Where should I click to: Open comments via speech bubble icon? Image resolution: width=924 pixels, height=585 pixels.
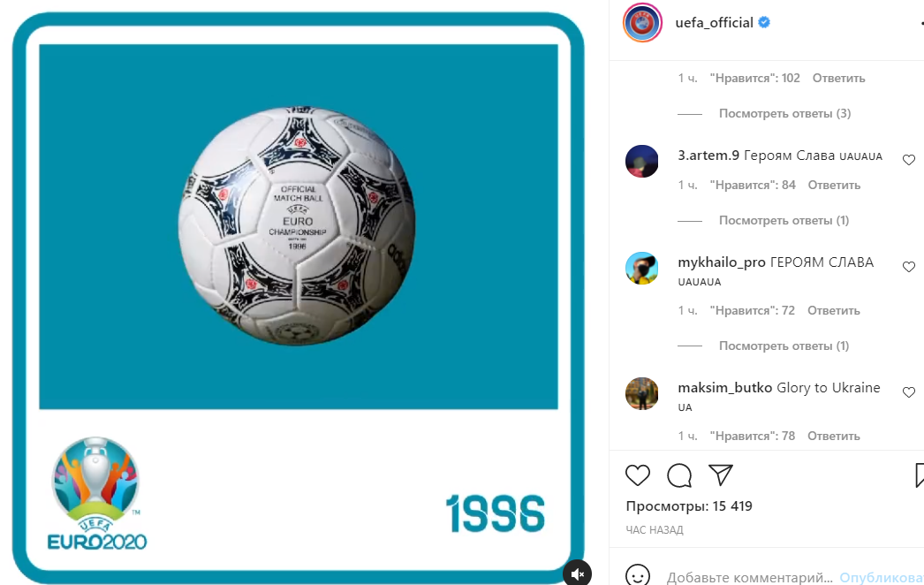click(679, 475)
